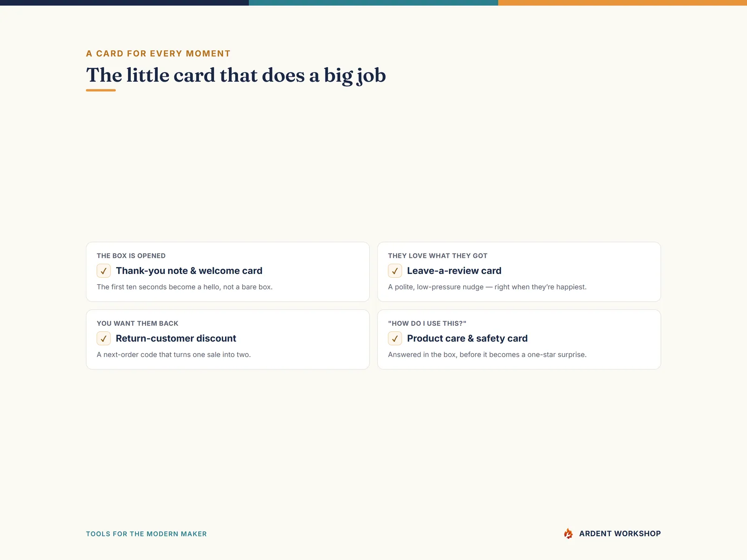Click the 'They love what they got' label
Viewport: 747px width, 560px height.
tap(437, 256)
